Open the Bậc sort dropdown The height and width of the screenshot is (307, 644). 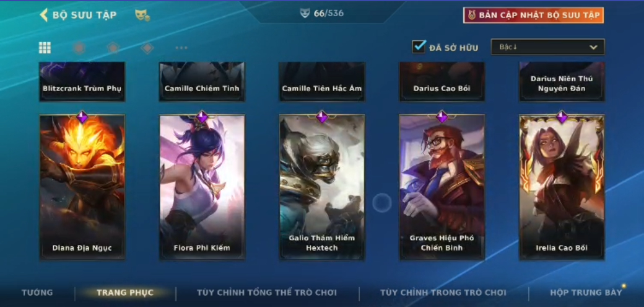[x=547, y=47]
